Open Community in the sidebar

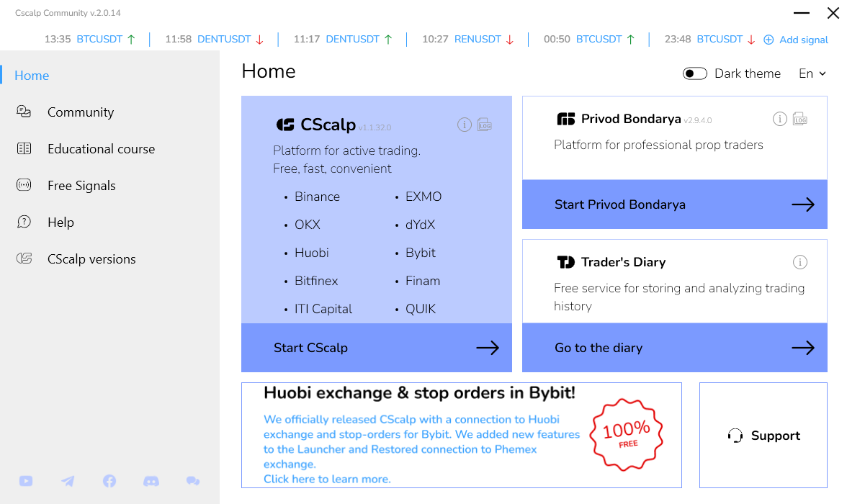click(81, 112)
